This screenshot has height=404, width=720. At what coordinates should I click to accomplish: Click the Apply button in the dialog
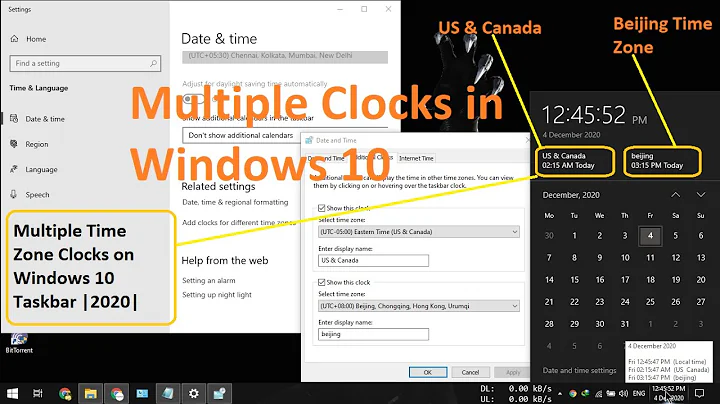click(x=512, y=372)
